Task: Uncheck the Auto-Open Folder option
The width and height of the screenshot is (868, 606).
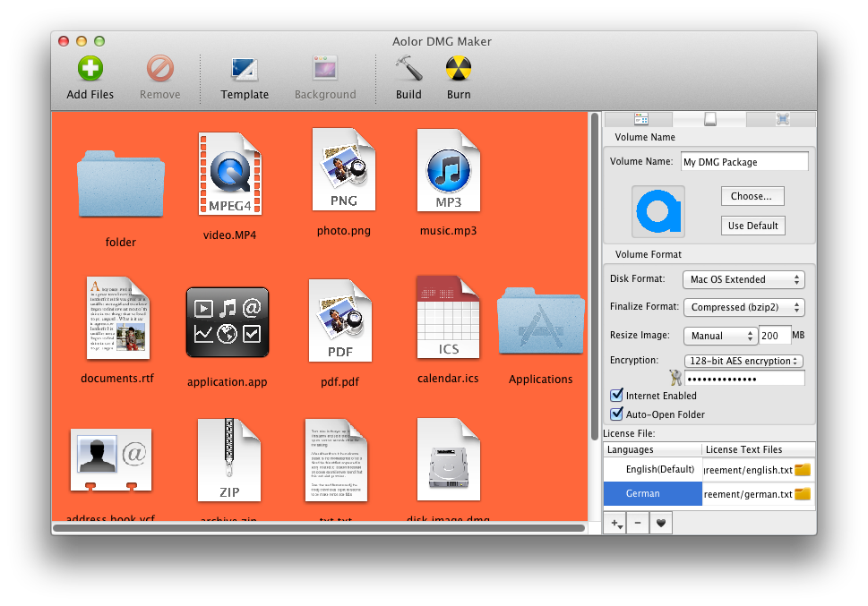Action: click(616, 414)
